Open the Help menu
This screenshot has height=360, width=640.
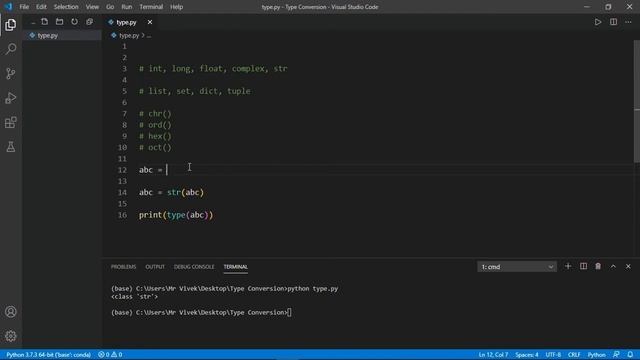click(176, 7)
